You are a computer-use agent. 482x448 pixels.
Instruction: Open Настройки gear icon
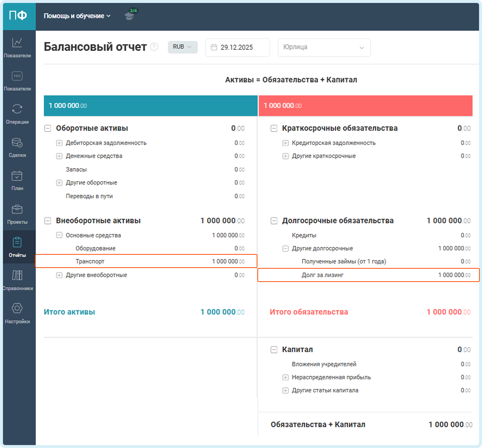click(17, 308)
